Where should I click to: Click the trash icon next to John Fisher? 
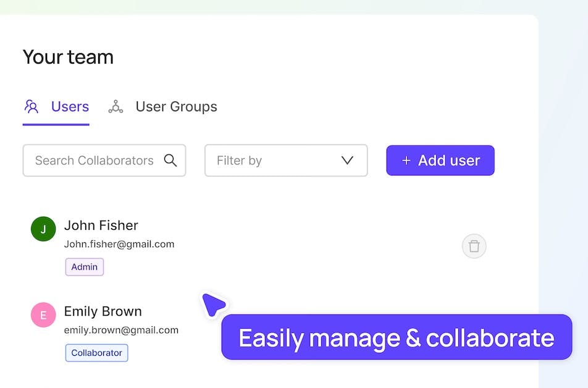(x=474, y=246)
